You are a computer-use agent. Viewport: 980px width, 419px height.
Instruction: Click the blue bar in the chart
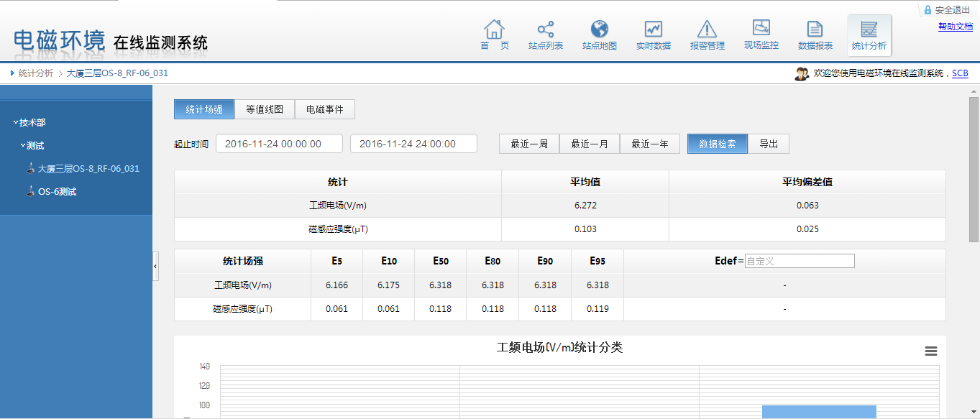pos(819,412)
